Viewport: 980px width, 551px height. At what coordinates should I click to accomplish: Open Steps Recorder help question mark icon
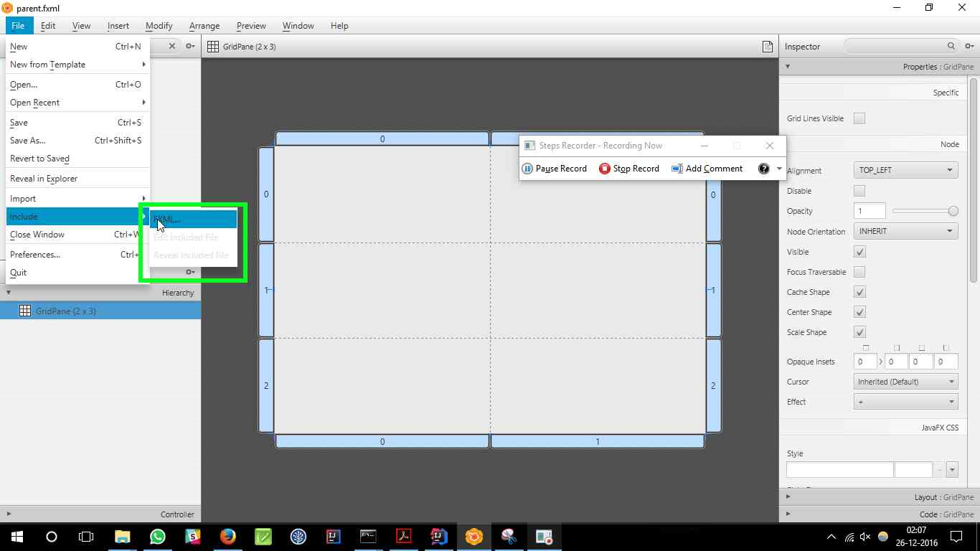(764, 169)
